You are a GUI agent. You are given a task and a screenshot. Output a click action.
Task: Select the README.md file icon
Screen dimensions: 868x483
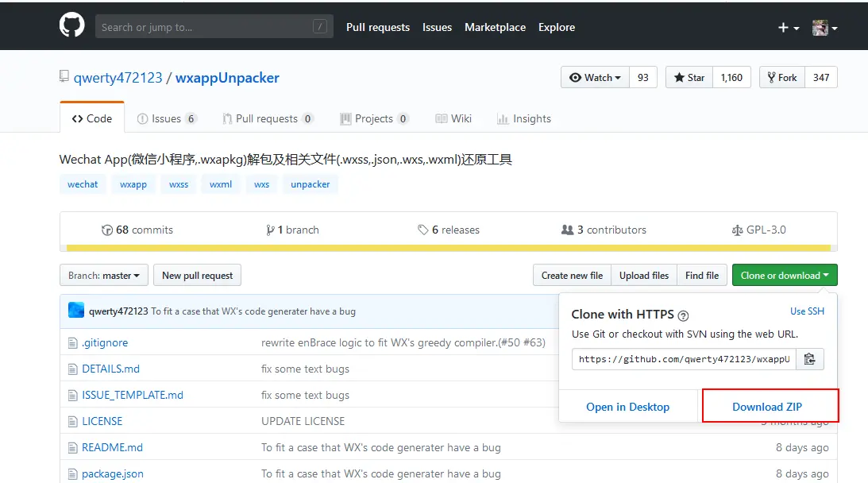tap(72, 447)
